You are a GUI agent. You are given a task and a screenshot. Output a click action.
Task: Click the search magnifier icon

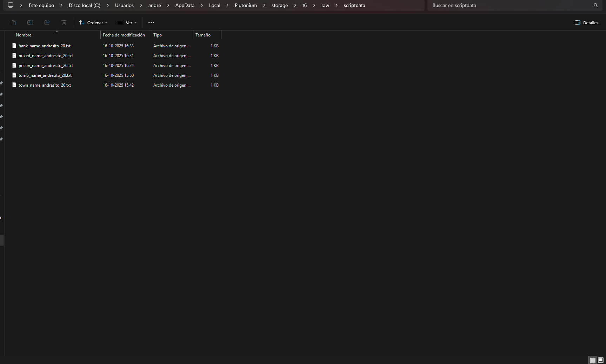point(595,5)
